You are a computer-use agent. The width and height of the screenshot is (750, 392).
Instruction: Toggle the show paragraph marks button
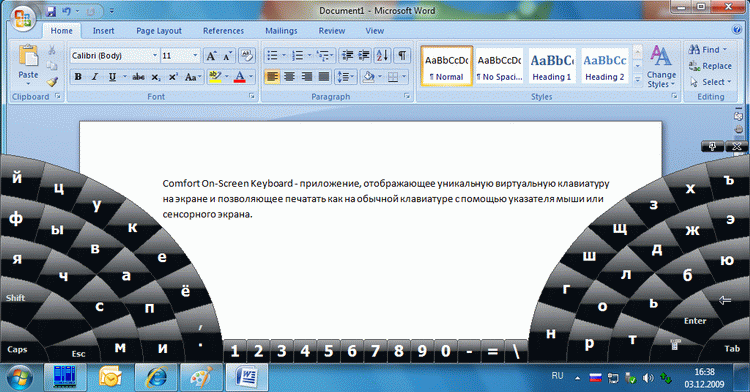(x=402, y=55)
